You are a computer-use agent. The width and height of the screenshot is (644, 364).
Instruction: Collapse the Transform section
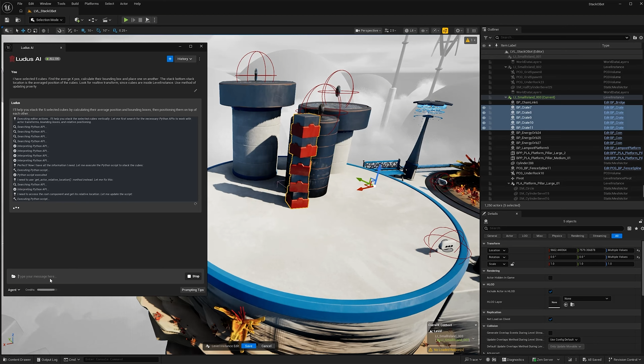(484, 244)
